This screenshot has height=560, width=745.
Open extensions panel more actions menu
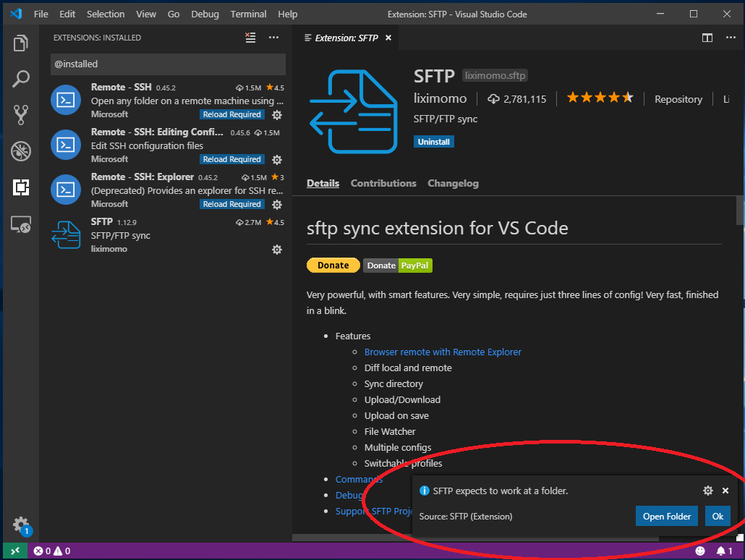[273, 38]
